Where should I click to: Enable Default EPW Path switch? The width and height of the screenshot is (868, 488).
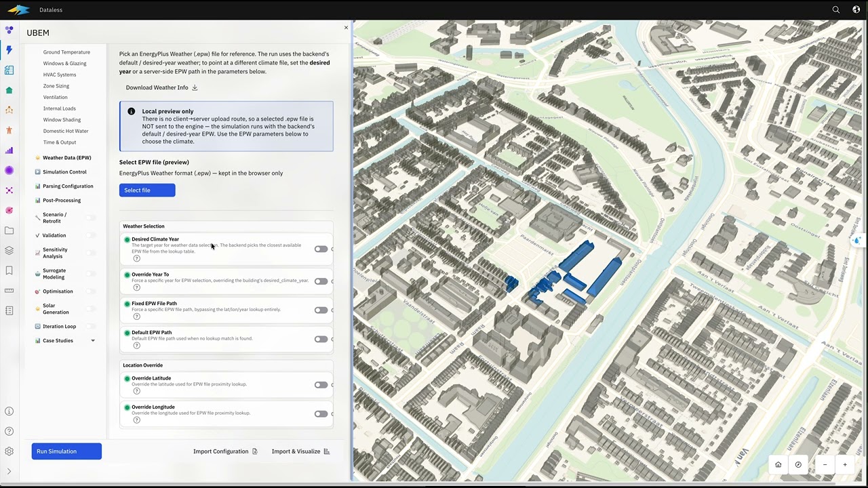point(321,339)
